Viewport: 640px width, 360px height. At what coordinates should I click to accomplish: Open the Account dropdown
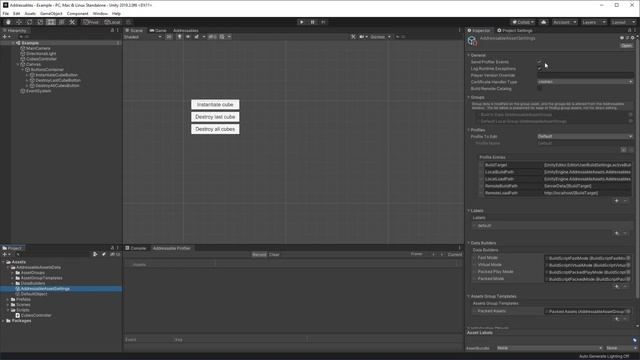point(564,22)
